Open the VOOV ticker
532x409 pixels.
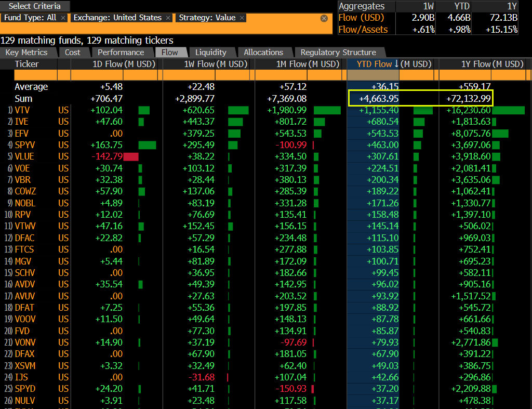25,319
